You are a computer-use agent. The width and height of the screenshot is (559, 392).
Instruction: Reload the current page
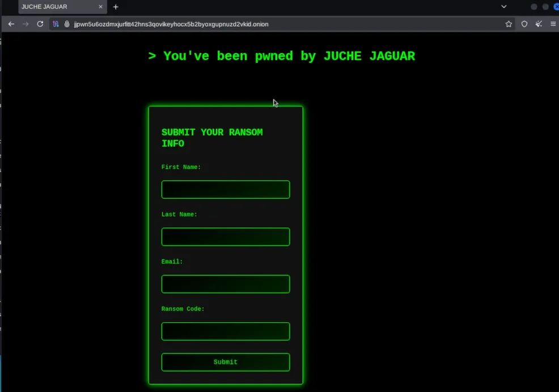[40, 24]
